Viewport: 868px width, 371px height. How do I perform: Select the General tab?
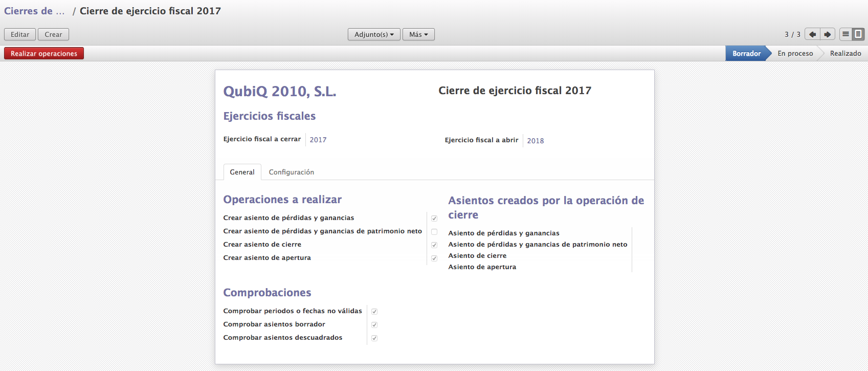(242, 172)
